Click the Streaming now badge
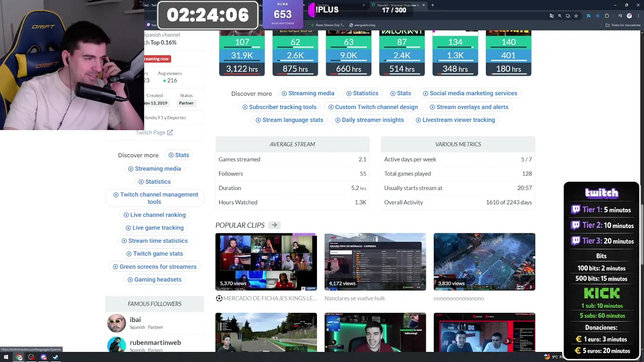 tap(157, 59)
